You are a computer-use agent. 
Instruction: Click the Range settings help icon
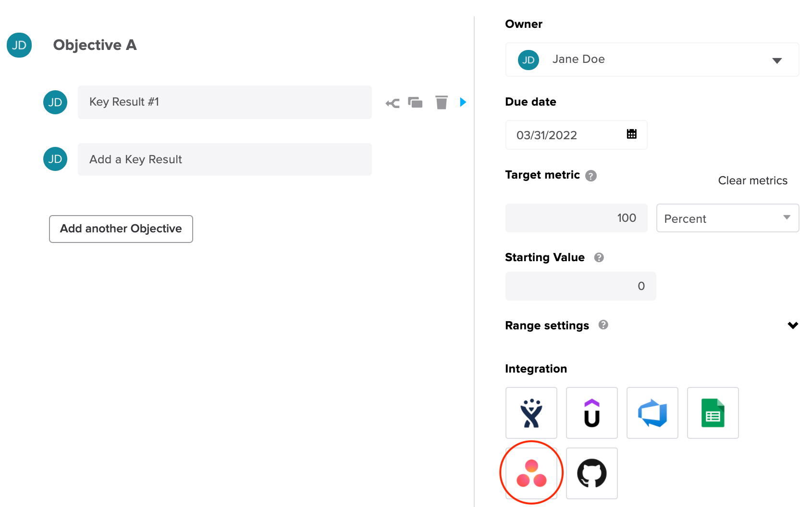pos(603,325)
